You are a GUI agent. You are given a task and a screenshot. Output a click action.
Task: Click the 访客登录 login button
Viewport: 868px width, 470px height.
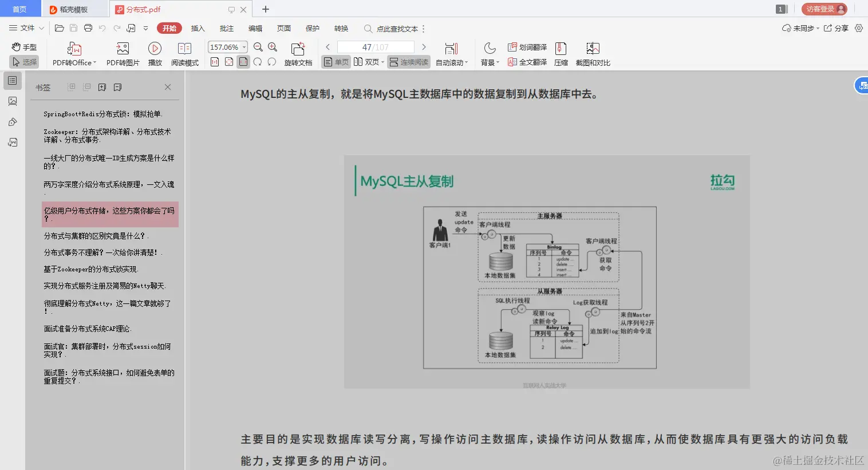click(x=824, y=9)
